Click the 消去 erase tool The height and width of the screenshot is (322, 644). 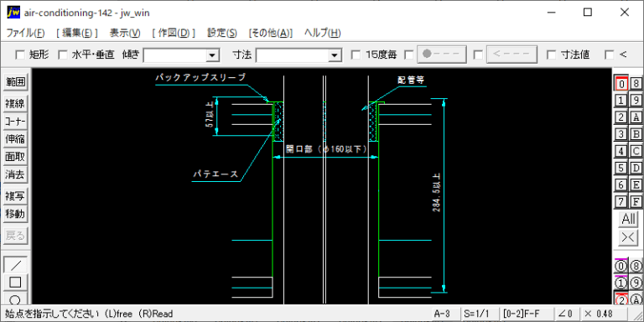pos(15,174)
